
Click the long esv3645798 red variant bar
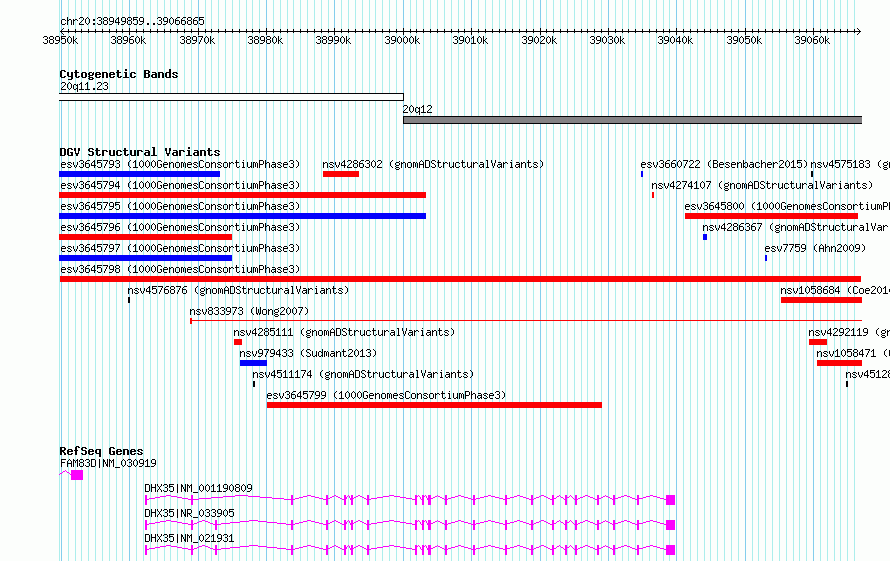click(460, 279)
